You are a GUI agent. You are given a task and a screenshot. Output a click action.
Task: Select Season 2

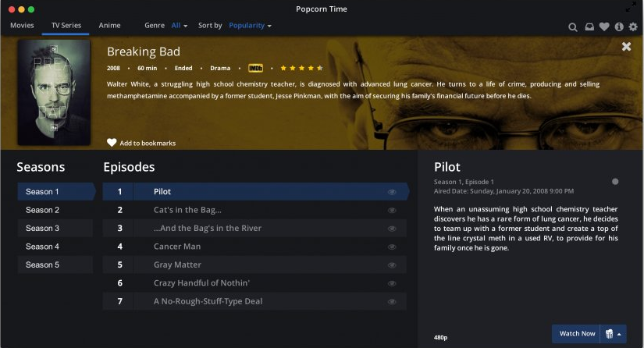pos(55,210)
